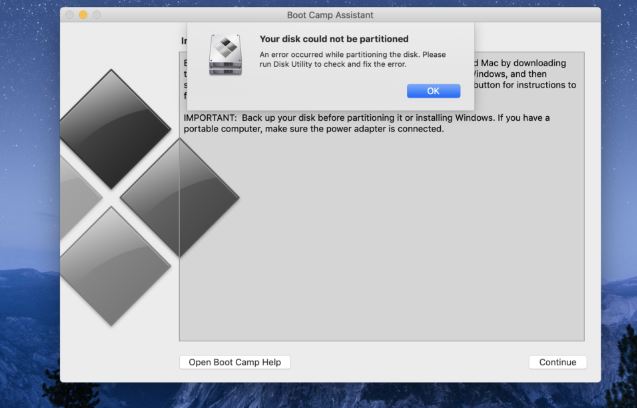Click OK in the partition error dialog
The height and width of the screenshot is (408, 637).
tap(433, 91)
